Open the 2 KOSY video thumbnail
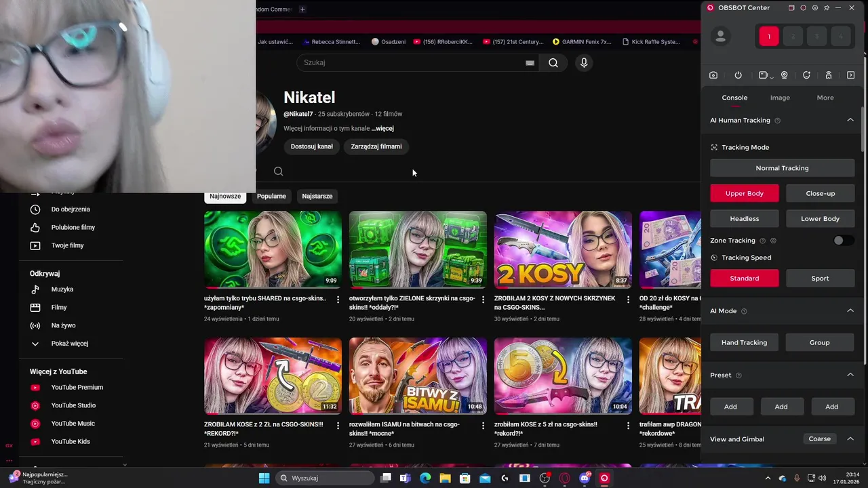Image resolution: width=868 pixels, height=488 pixels. pyautogui.click(x=563, y=249)
